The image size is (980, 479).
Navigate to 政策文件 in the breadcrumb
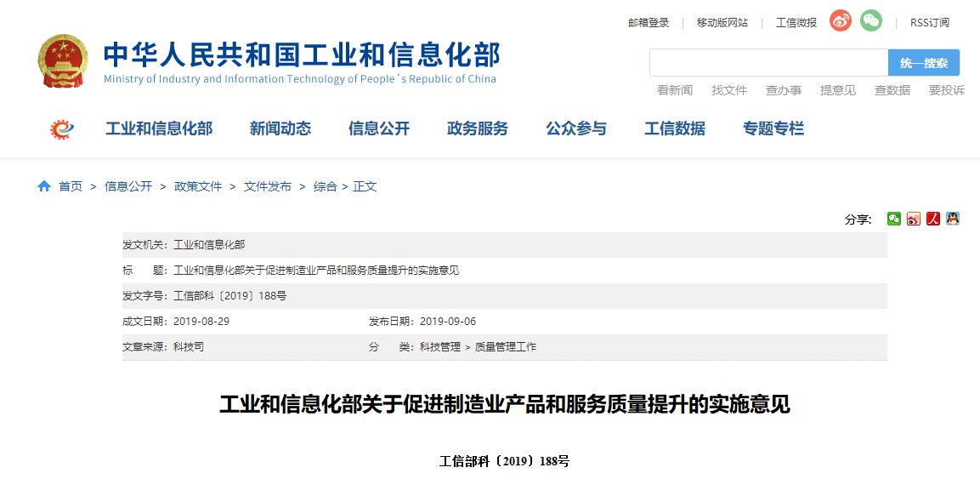point(197,186)
